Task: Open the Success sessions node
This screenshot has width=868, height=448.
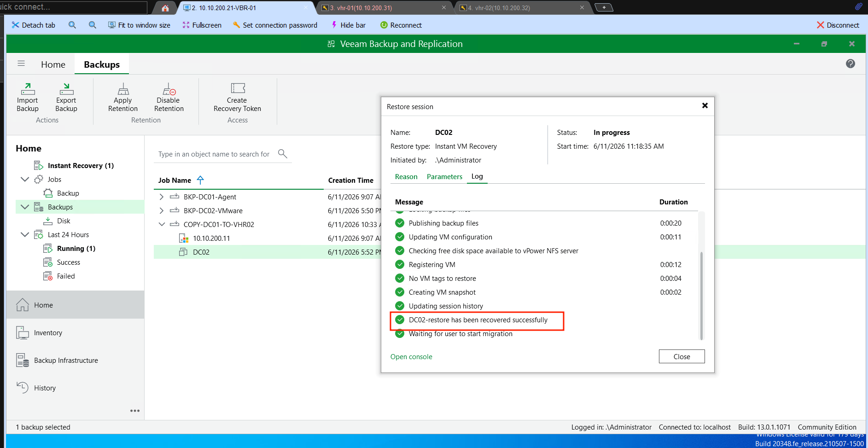Action: coord(69,262)
